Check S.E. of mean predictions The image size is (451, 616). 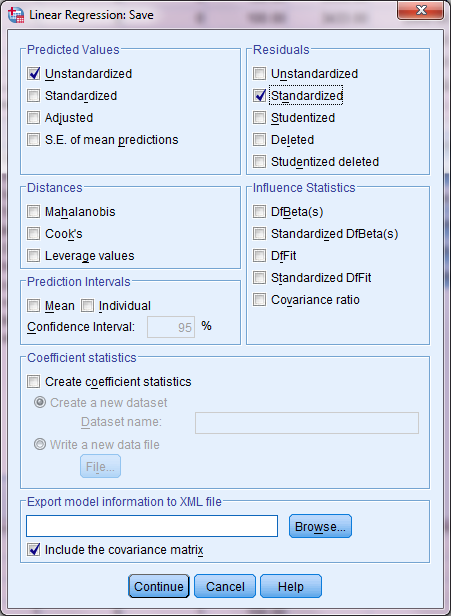click(x=34, y=139)
